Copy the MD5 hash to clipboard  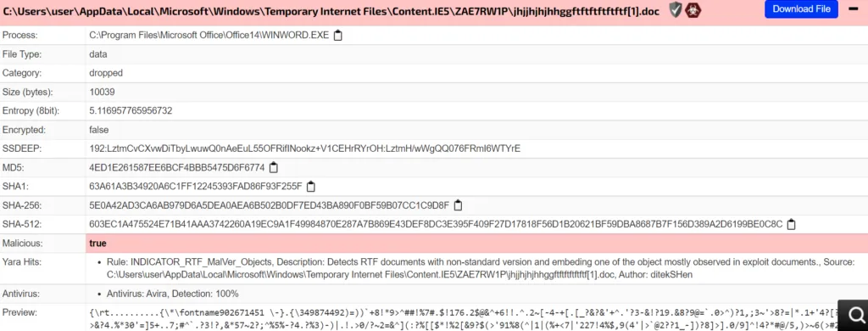click(274, 167)
